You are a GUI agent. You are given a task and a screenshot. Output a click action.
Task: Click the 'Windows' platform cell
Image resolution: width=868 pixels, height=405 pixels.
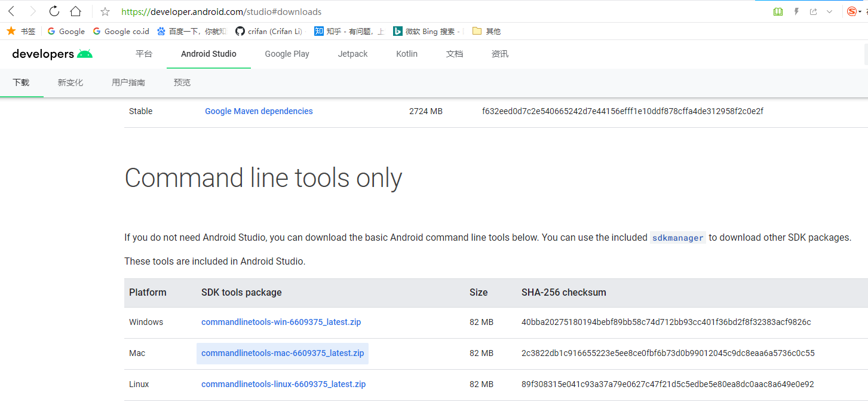[x=146, y=322]
